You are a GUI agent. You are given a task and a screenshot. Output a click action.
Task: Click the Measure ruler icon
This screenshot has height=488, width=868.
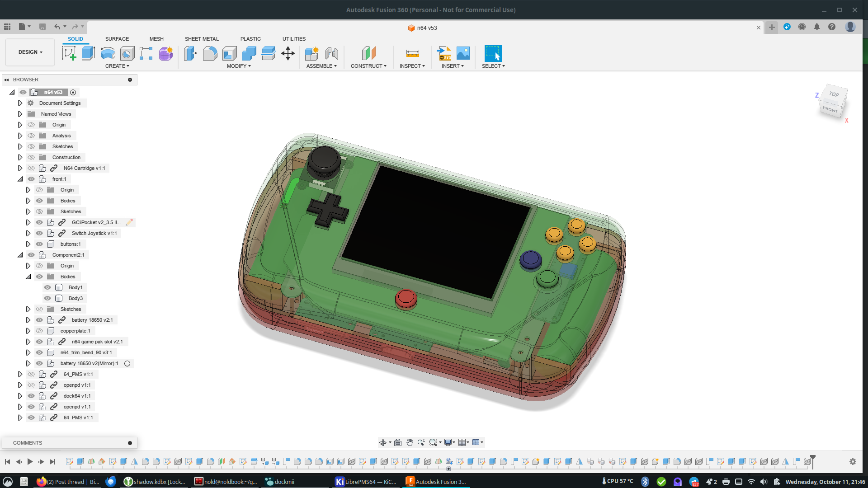[412, 53]
